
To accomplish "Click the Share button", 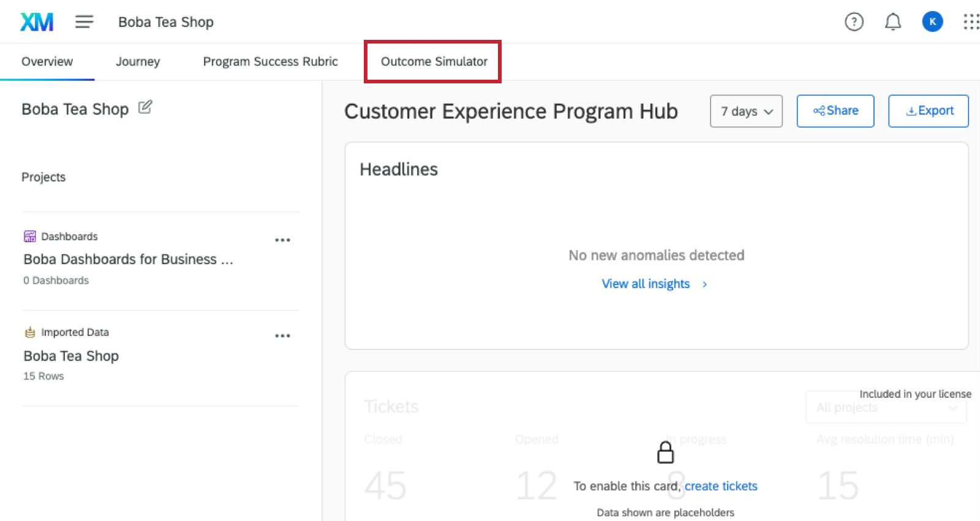I will [835, 111].
